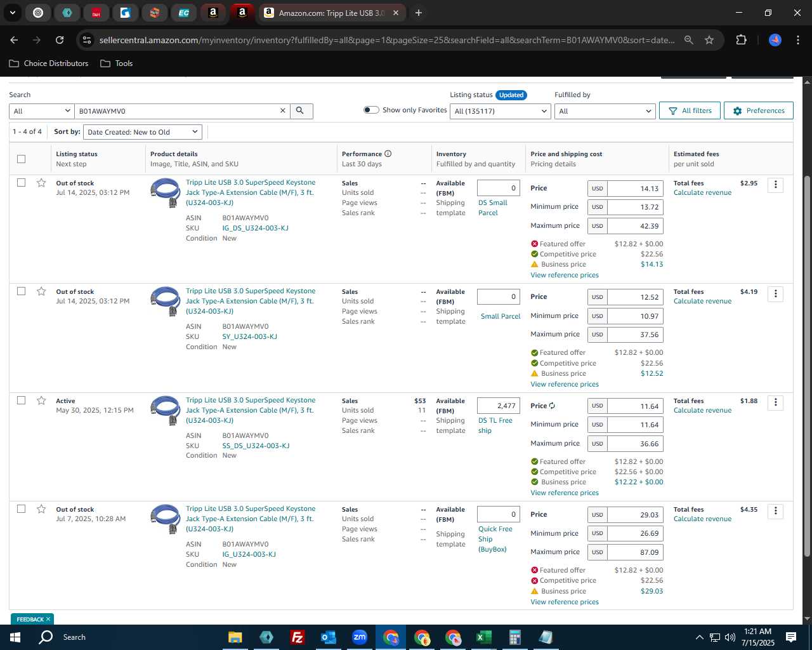Open the Windows notification center icon

pyautogui.click(x=791, y=637)
